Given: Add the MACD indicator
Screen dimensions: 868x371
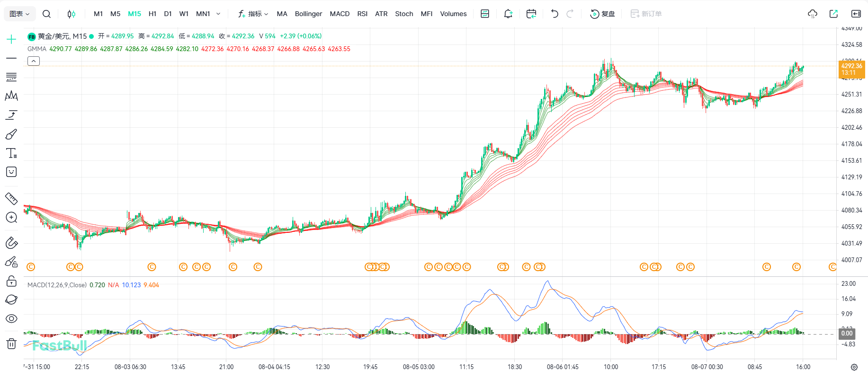Looking at the screenshot, I should pos(340,14).
